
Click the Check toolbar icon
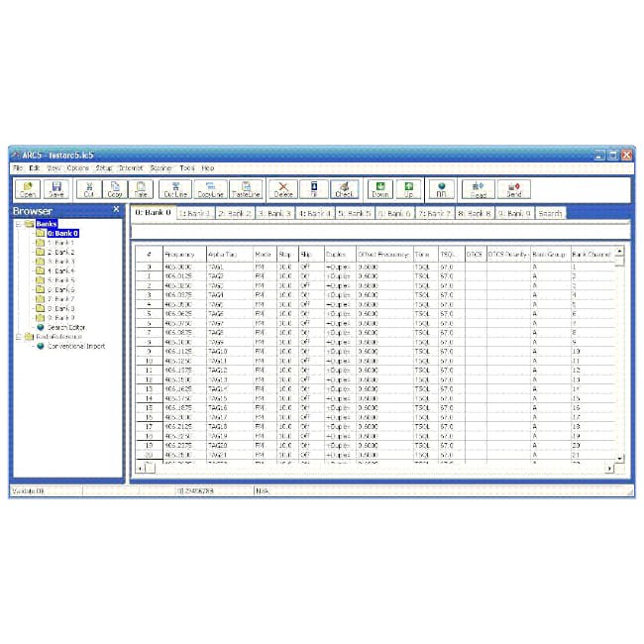(x=344, y=189)
